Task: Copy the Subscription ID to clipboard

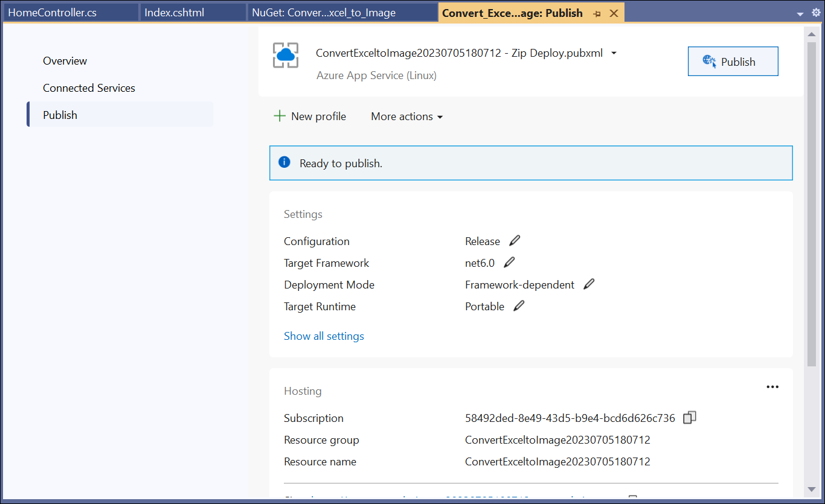Action: [690, 418]
